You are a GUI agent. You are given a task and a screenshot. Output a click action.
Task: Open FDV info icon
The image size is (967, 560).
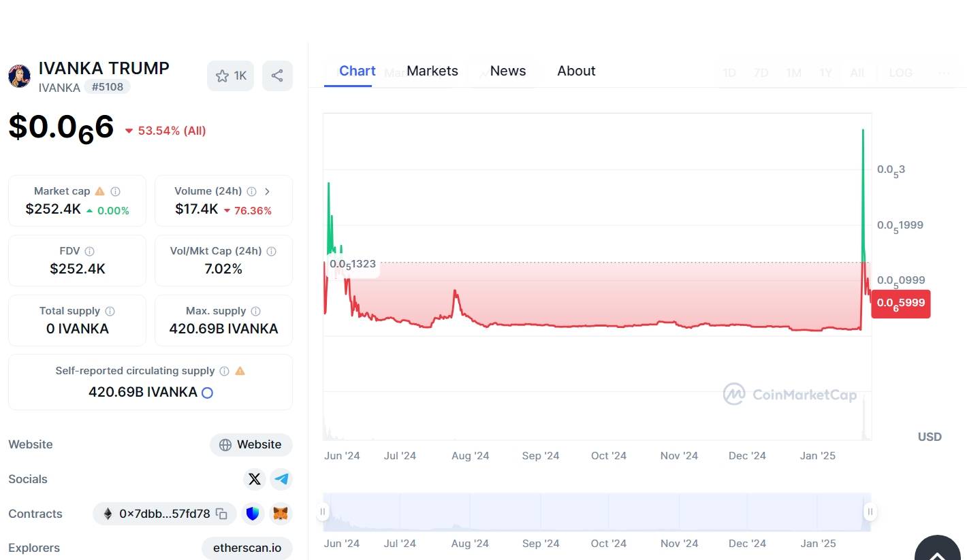pyautogui.click(x=90, y=251)
